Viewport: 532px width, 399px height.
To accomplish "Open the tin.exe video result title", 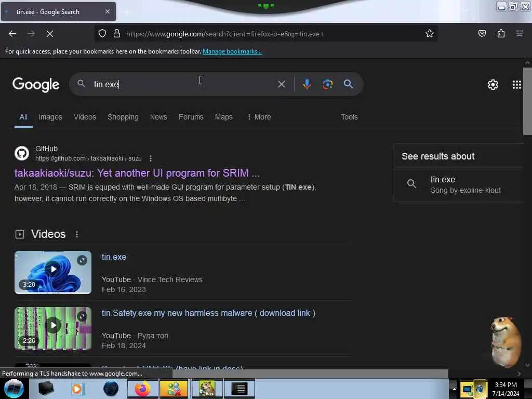I will (x=114, y=257).
